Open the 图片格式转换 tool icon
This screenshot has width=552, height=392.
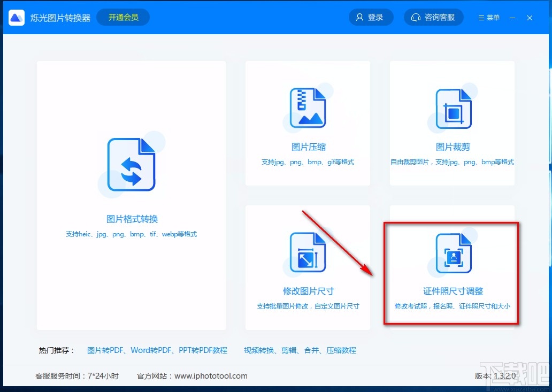[x=131, y=163]
